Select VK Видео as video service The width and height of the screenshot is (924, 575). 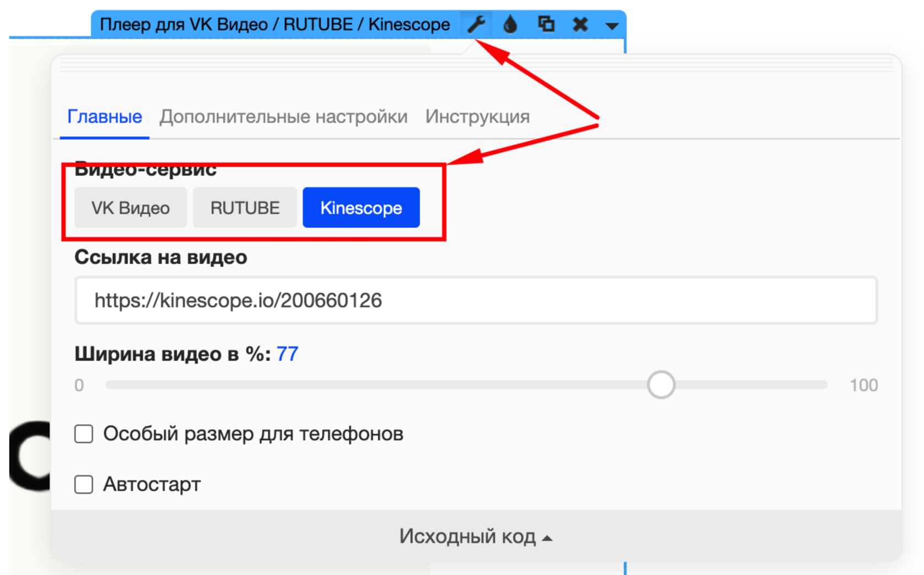point(130,208)
